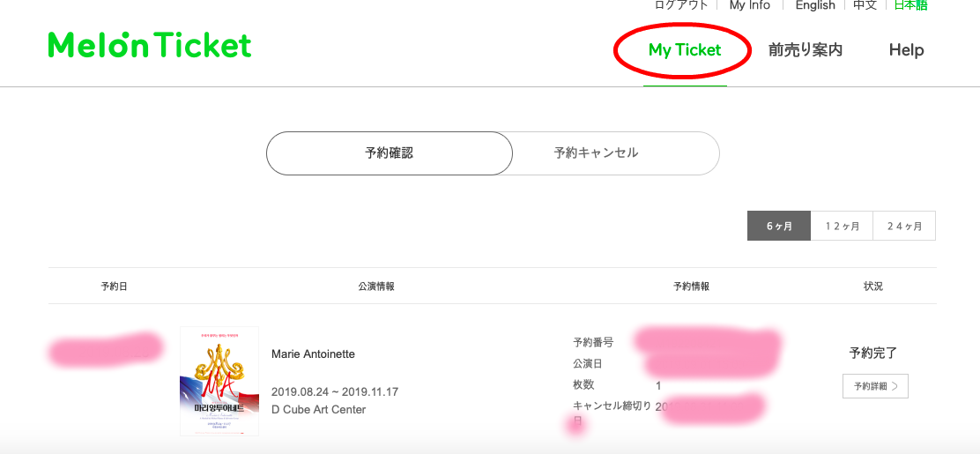Open the Help menu

(x=906, y=50)
